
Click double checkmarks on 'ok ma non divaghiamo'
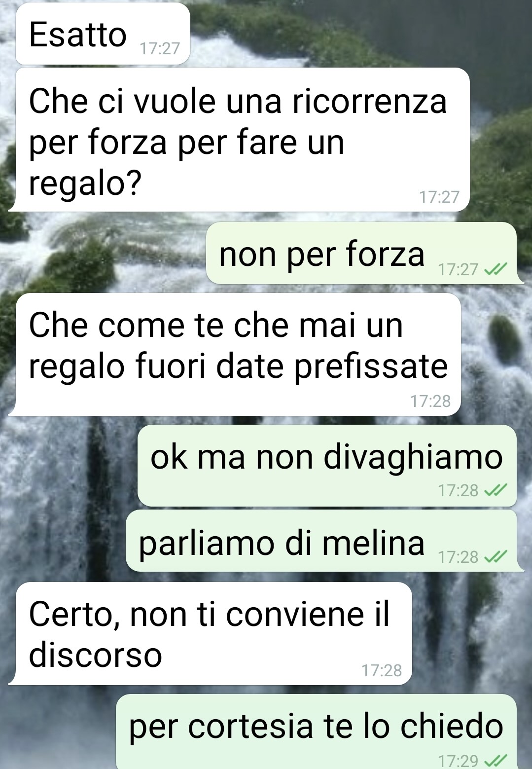click(x=496, y=490)
